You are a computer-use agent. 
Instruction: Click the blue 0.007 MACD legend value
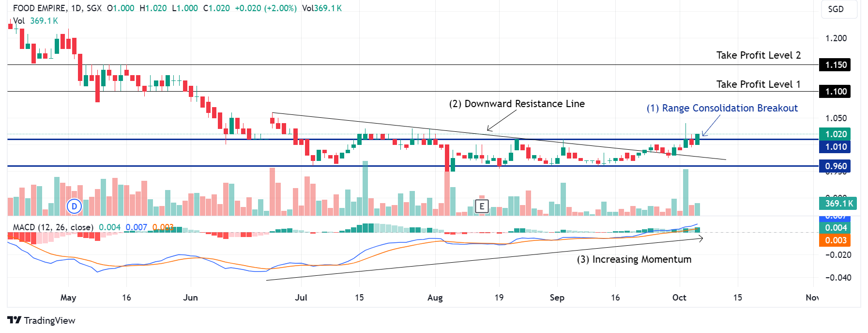[136, 227]
